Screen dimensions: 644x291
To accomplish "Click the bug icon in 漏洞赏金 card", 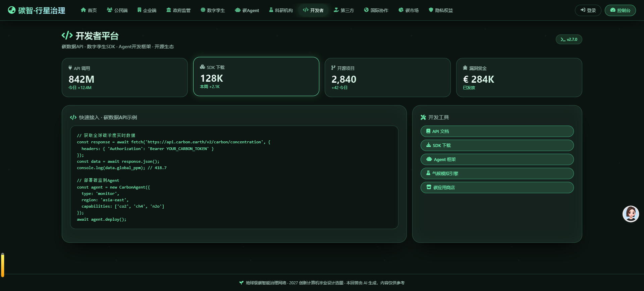I will click(465, 68).
